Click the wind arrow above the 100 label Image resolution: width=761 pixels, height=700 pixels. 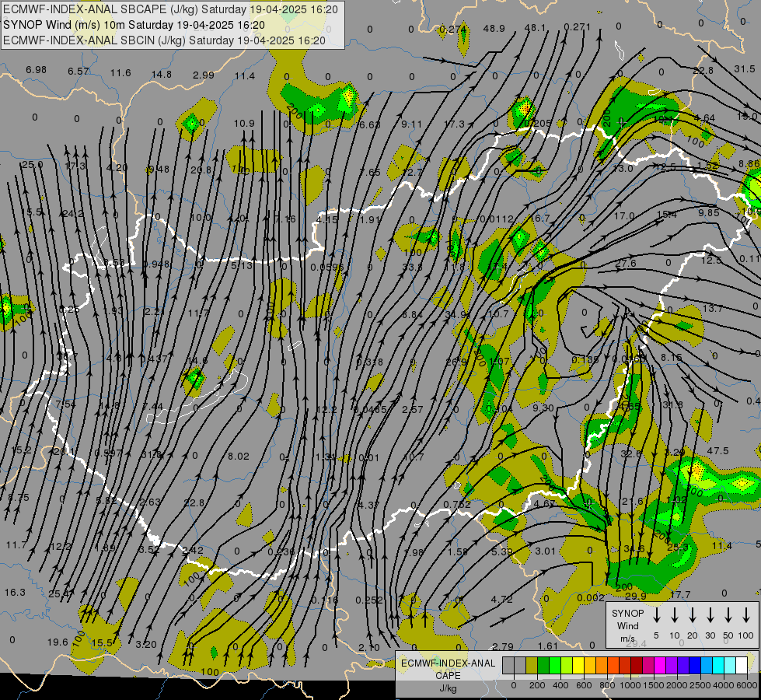pyautogui.click(x=746, y=615)
